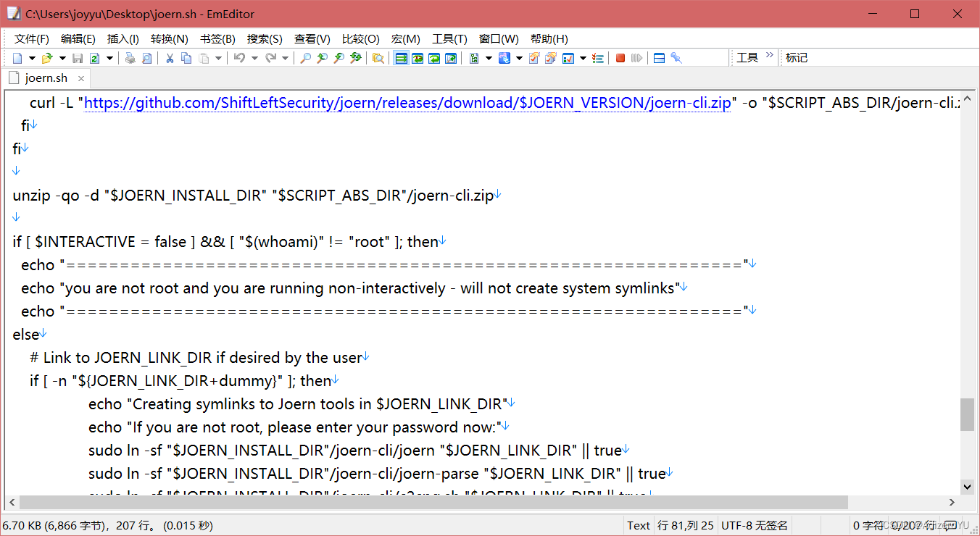Undo the last edit
Viewport: 980px width, 536px height.
coord(241,57)
